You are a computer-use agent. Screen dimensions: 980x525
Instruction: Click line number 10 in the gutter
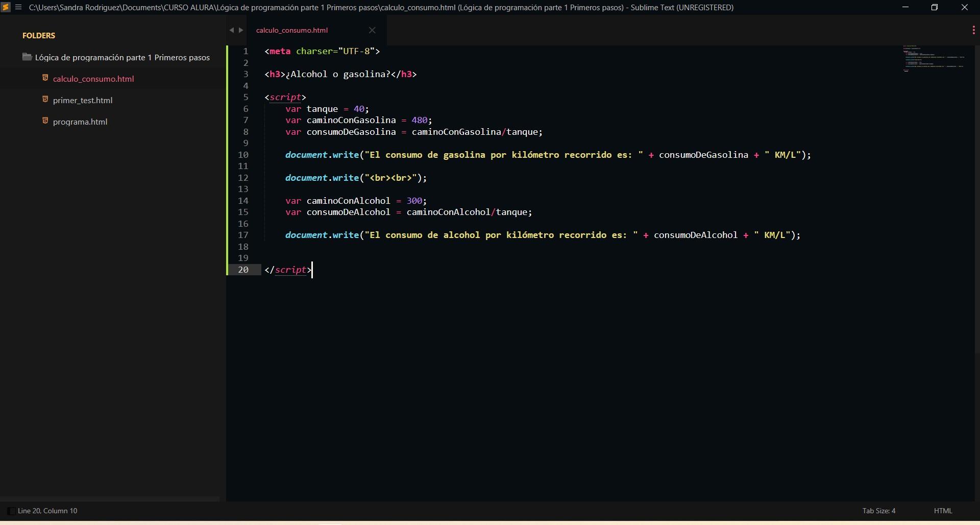click(243, 155)
